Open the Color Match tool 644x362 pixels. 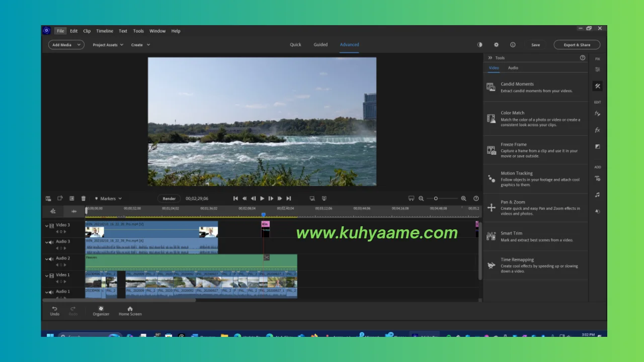tap(535, 119)
